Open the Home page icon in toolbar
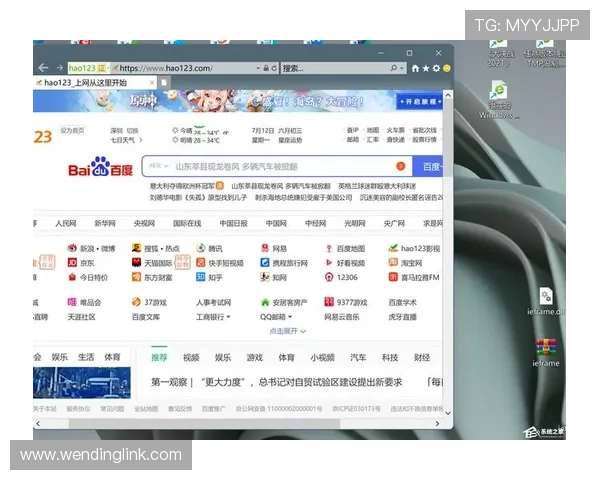This screenshot has height=480, width=600. point(415,69)
